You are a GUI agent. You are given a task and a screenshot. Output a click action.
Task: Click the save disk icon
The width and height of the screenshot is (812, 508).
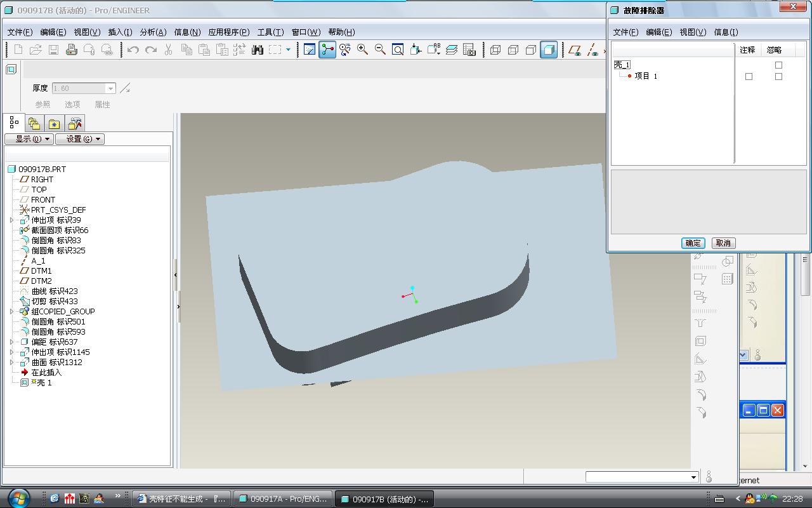[54, 50]
